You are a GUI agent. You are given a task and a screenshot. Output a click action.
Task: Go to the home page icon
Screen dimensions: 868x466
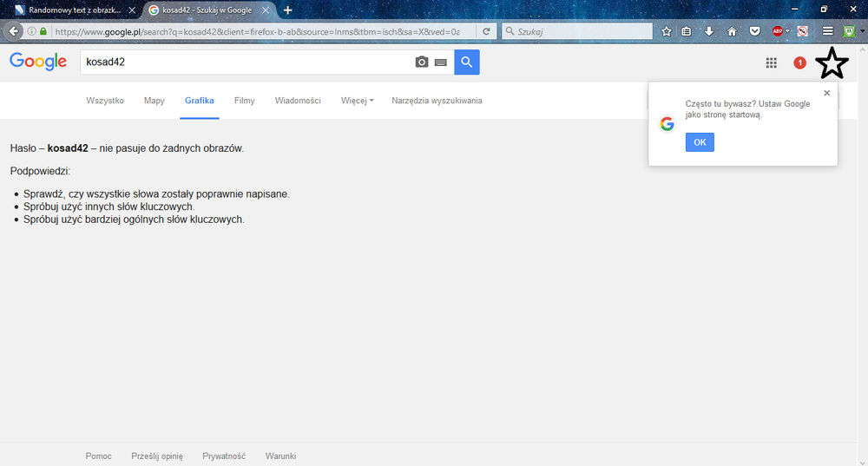coord(732,31)
